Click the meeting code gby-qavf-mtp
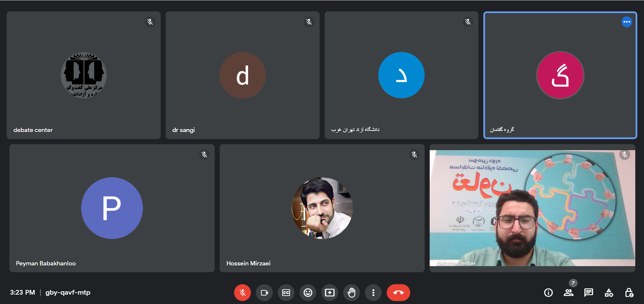The width and height of the screenshot is (644, 304). point(68,293)
